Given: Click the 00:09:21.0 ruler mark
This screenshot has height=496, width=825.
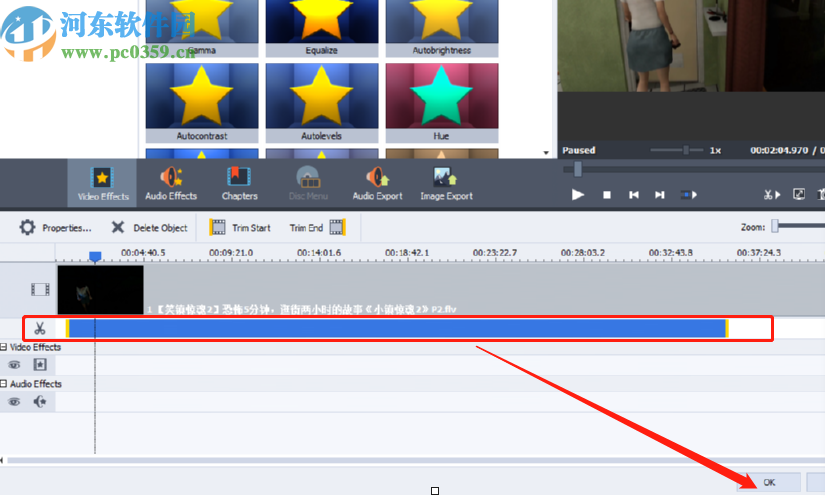Looking at the screenshot, I should [x=231, y=253].
